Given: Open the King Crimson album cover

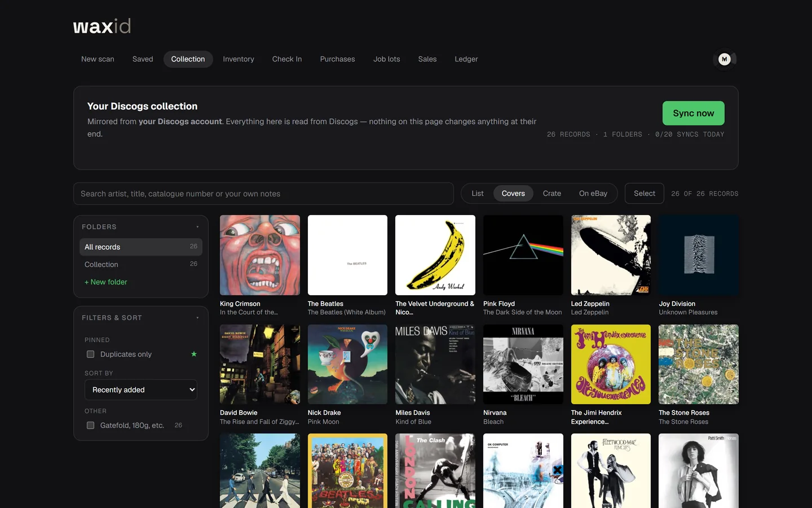Looking at the screenshot, I should coord(260,255).
